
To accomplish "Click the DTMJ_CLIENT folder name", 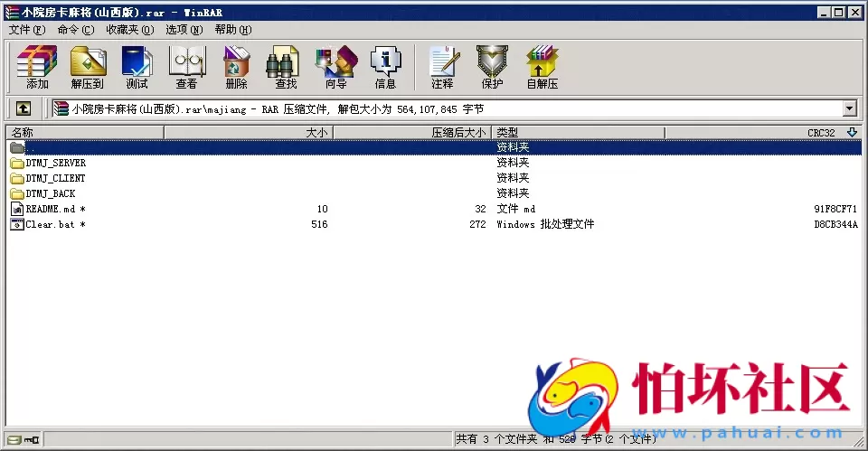I will pos(55,178).
